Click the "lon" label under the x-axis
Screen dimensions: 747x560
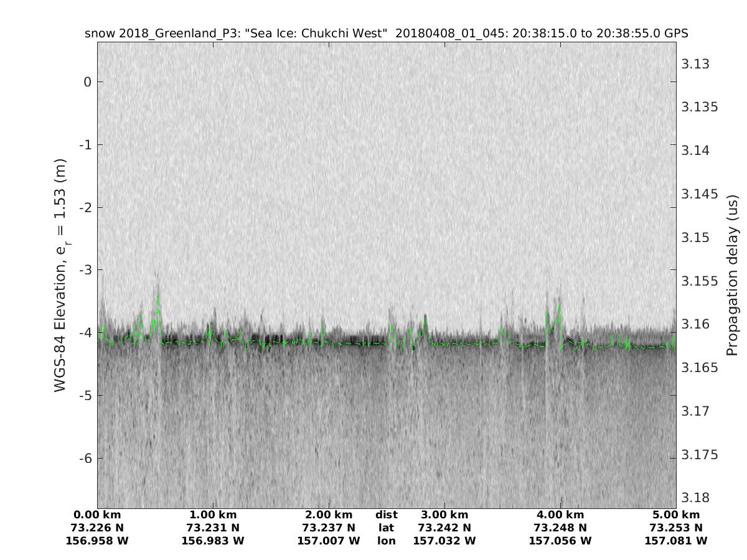(386, 541)
